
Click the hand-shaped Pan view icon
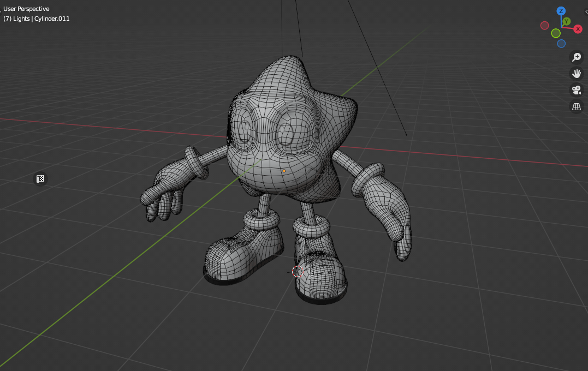577,73
